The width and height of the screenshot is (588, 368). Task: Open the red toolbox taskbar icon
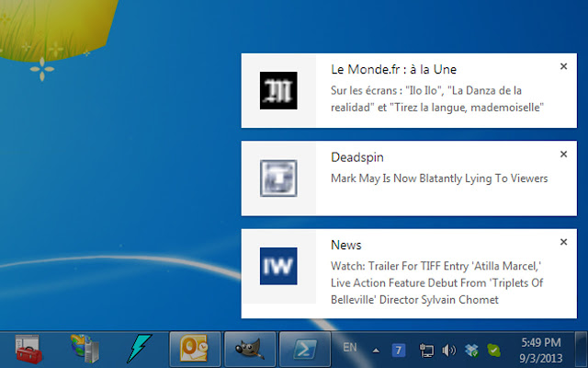tap(28, 350)
